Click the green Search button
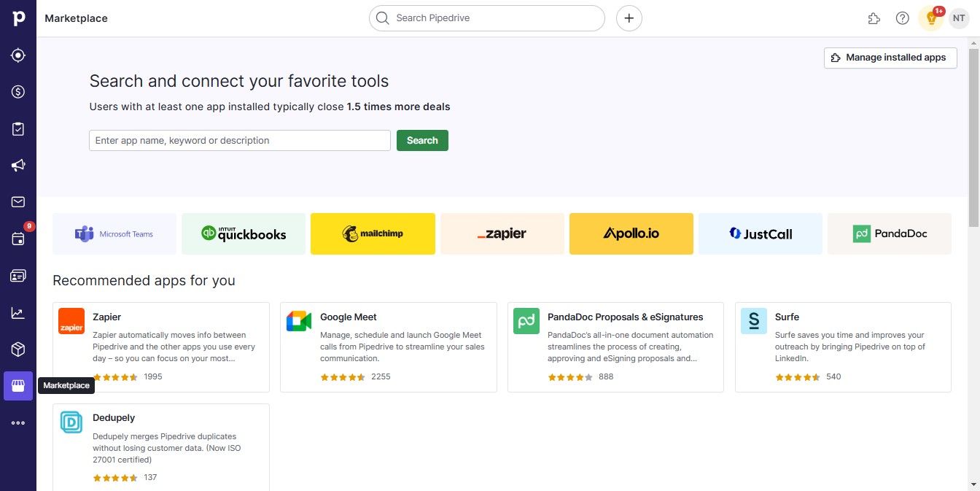Screen dimensions: 980x491 422,141
